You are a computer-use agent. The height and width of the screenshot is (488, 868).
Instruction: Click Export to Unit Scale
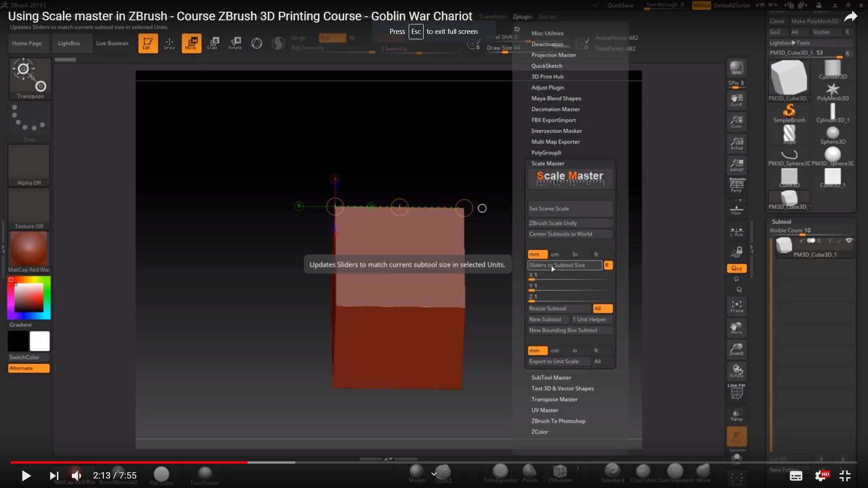(559, 361)
